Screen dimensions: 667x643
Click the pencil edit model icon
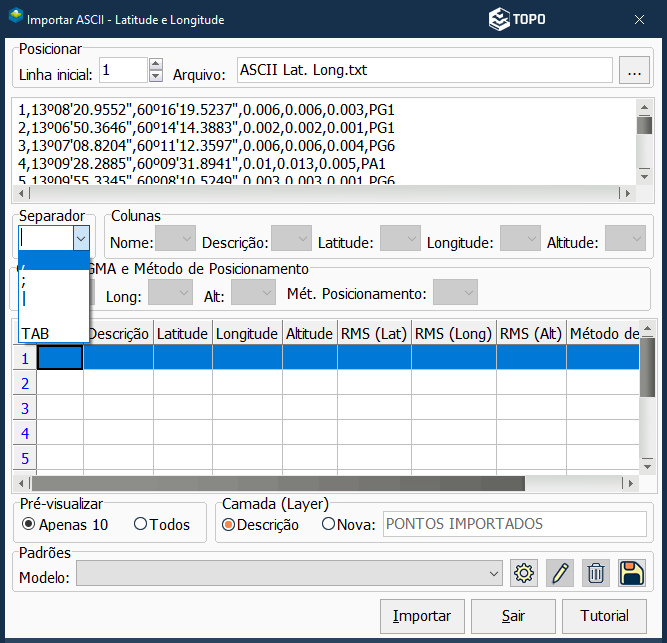coord(560,573)
